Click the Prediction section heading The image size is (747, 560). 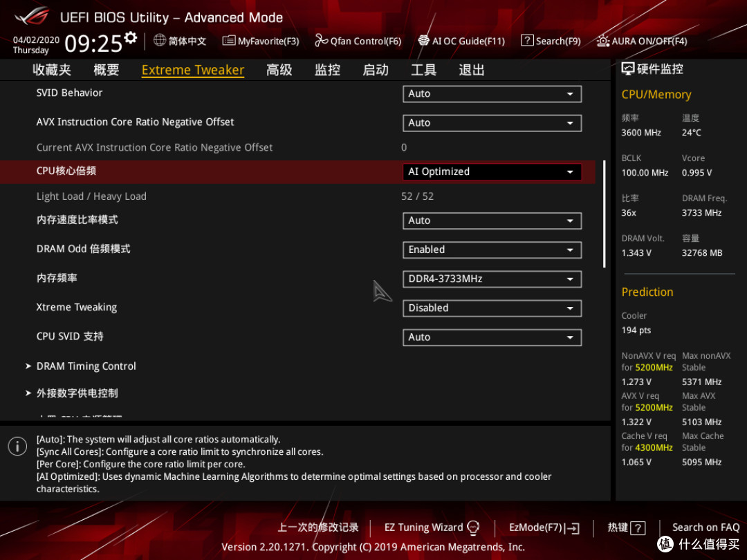point(647,292)
